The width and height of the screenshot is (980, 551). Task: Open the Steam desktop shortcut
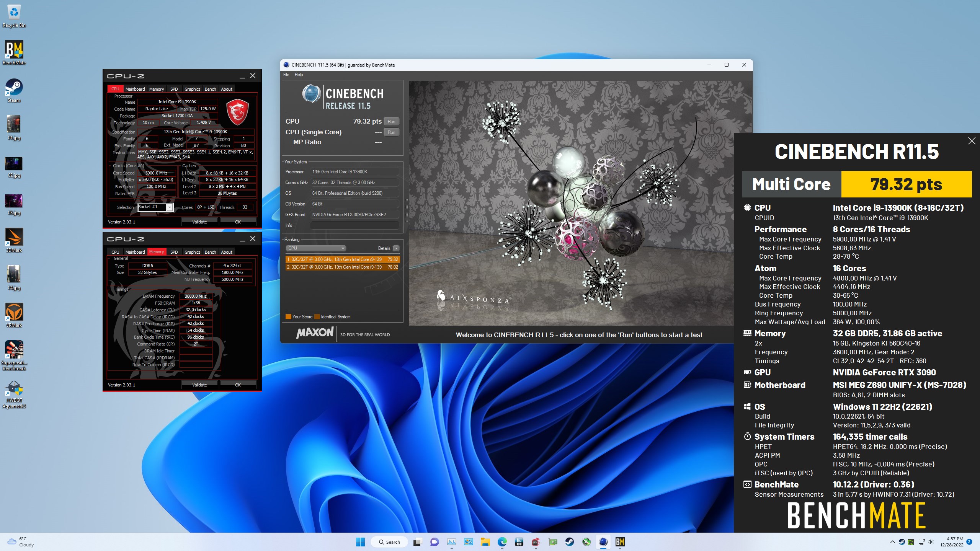click(14, 90)
